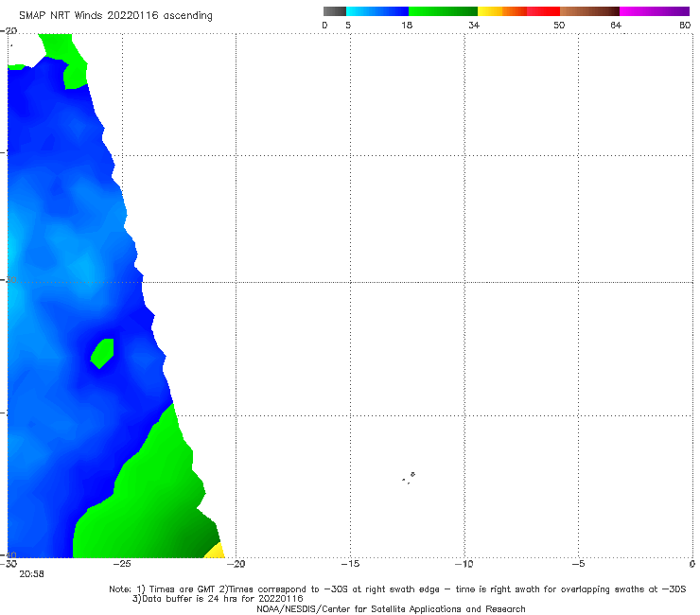The image size is (700, 615).
Task: Click the color bar label '18'
Action: 407,25
